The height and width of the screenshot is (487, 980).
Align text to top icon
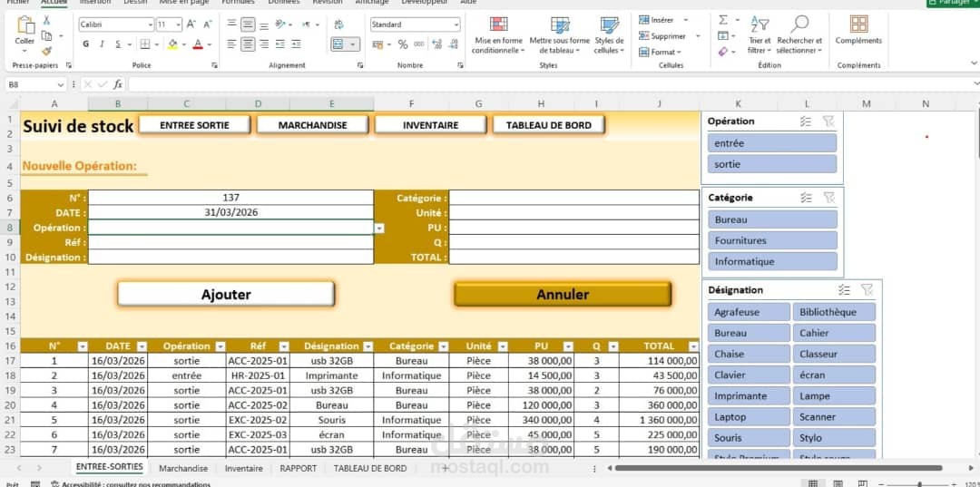pos(232,24)
